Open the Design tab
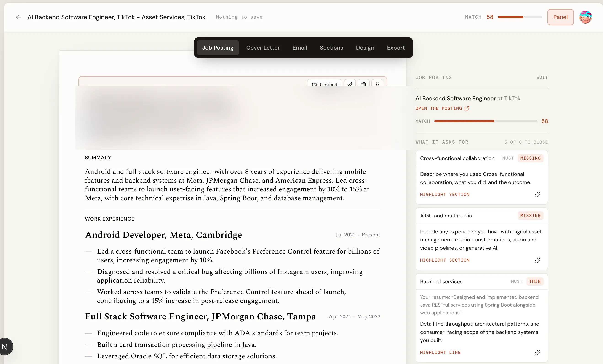 tap(365, 48)
